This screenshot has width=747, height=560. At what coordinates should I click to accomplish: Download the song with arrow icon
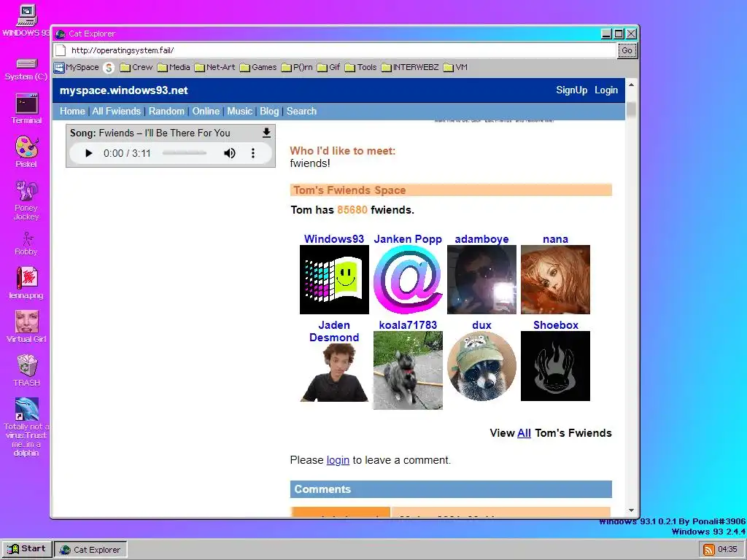pyautogui.click(x=266, y=133)
